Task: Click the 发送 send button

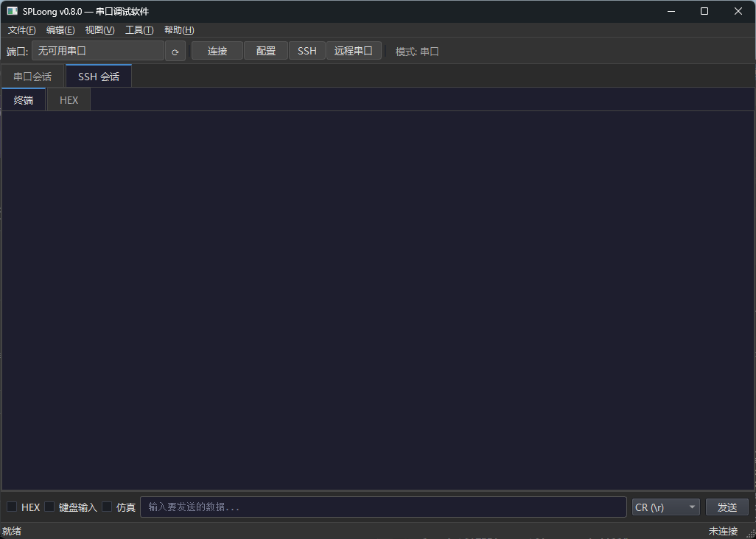Action: coord(727,507)
